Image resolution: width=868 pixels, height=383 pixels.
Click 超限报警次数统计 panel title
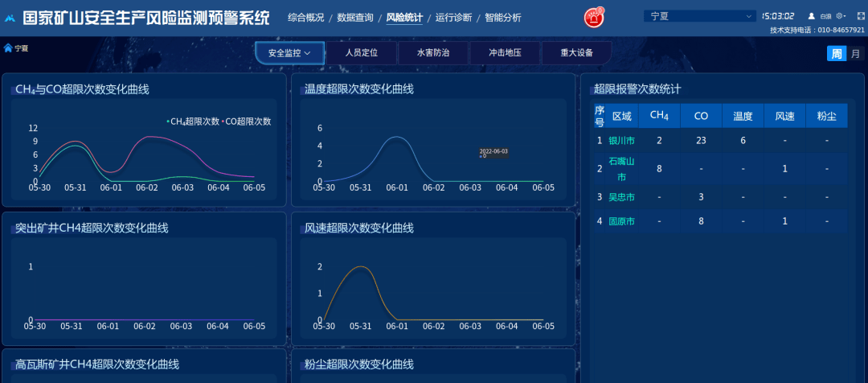click(637, 89)
